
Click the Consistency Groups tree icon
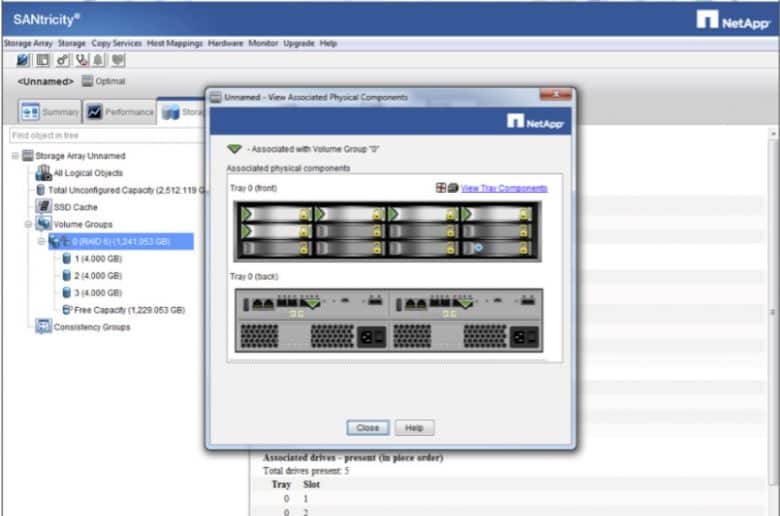44,326
